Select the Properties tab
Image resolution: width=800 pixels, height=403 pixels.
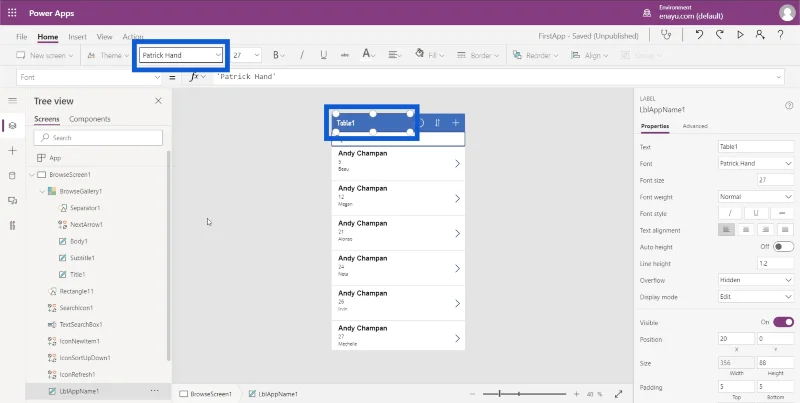pyautogui.click(x=655, y=126)
